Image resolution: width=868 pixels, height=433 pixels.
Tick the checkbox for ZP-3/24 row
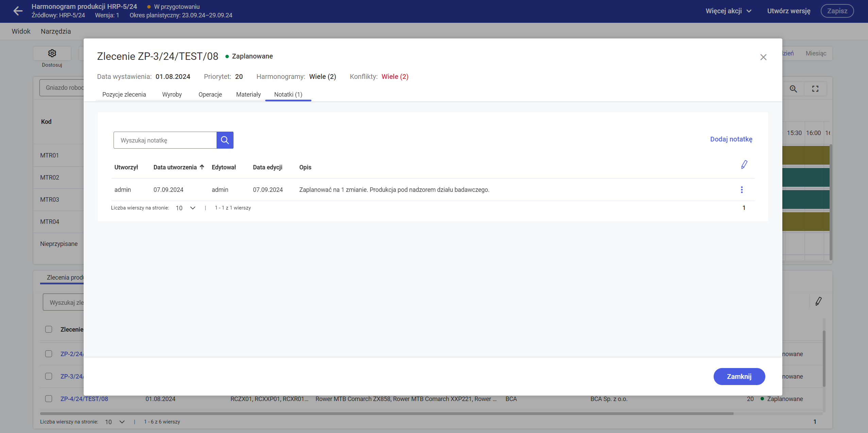[49, 376]
